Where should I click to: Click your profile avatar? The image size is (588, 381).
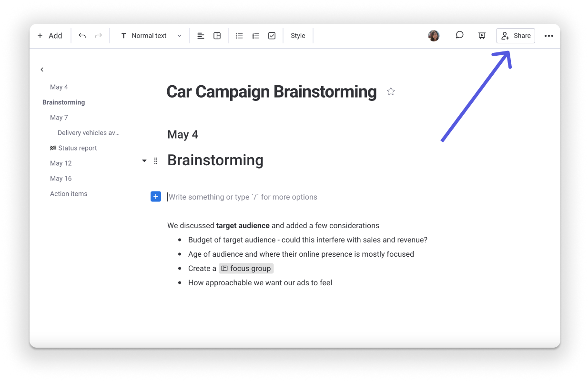434,35
